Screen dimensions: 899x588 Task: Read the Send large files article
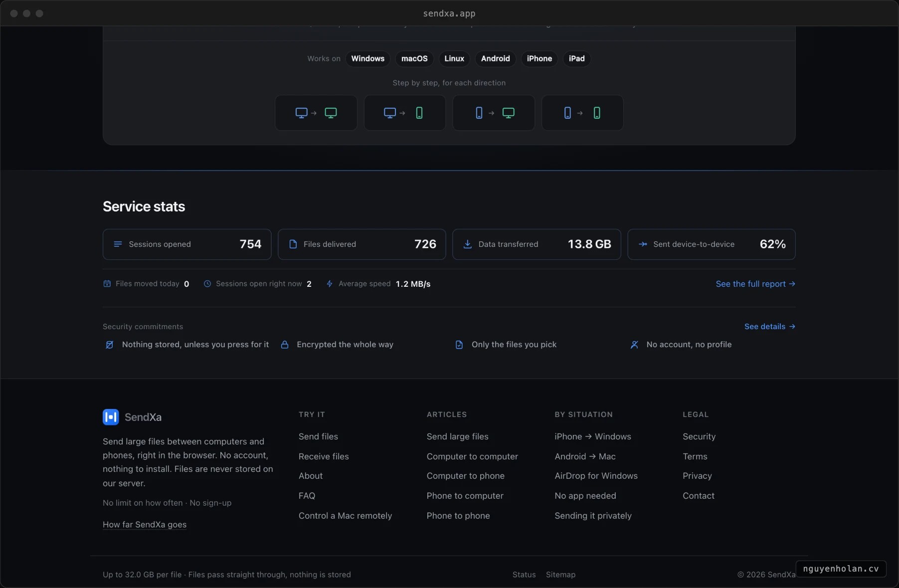(x=457, y=436)
